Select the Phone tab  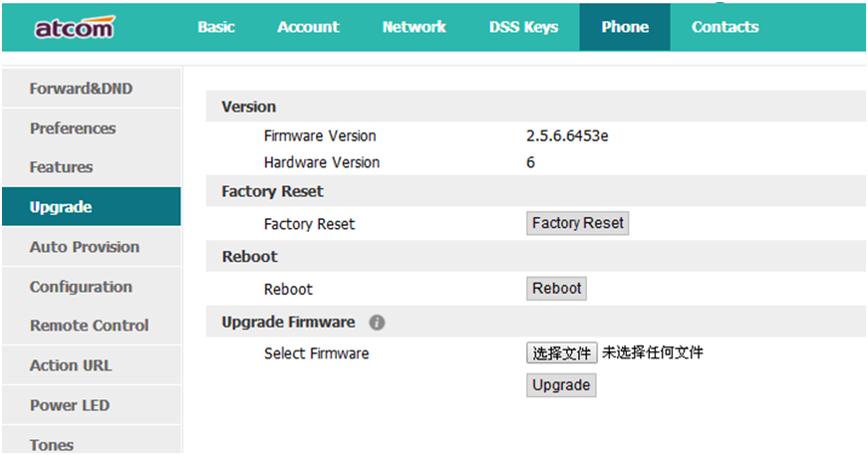coord(625,27)
